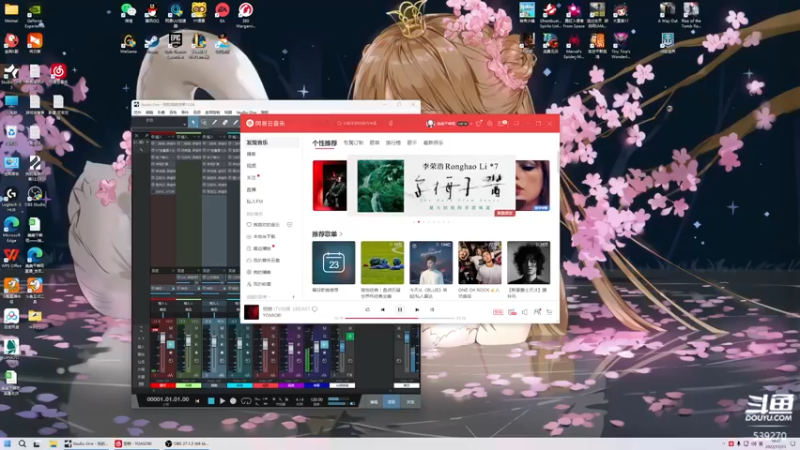The width and height of the screenshot is (800, 450).
Task: Open the sound effects icon in NetEase player
Action: 512,312
